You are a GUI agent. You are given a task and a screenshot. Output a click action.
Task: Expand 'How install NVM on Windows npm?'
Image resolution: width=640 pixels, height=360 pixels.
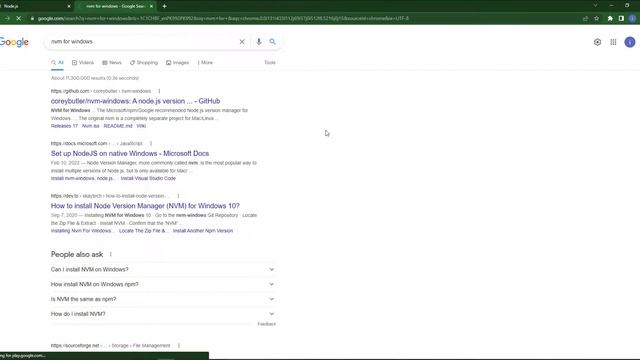click(163, 284)
